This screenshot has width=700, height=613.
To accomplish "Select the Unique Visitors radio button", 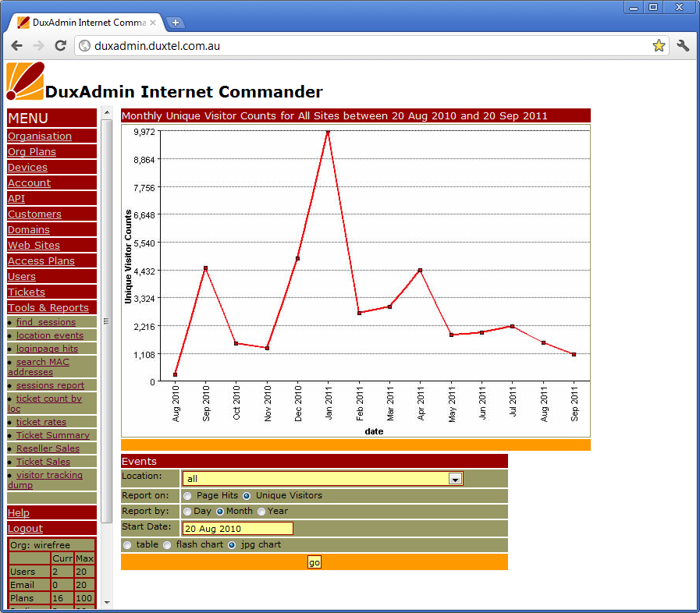I will click(x=247, y=496).
